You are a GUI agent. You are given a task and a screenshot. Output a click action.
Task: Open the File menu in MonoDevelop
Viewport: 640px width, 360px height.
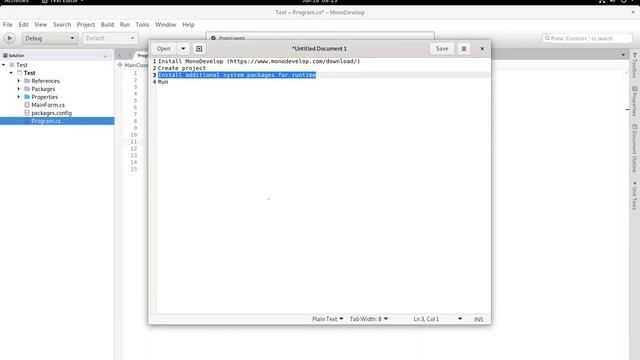[x=7, y=25]
